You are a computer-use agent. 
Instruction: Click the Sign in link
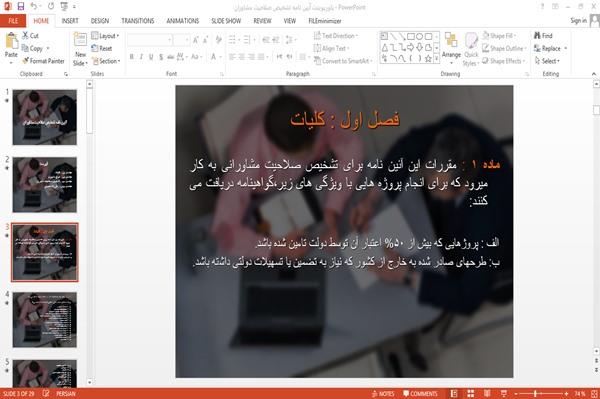tap(578, 21)
